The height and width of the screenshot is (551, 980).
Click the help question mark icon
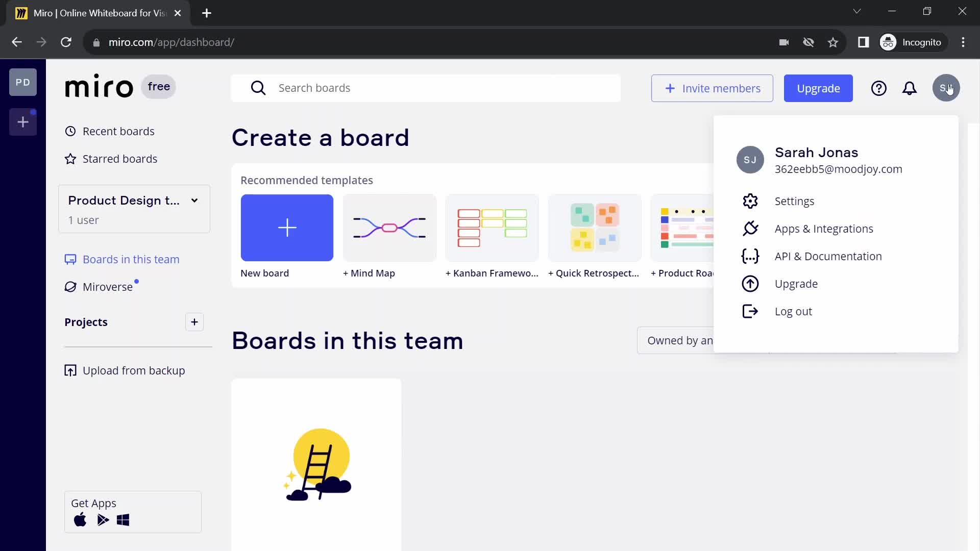pyautogui.click(x=878, y=87)
